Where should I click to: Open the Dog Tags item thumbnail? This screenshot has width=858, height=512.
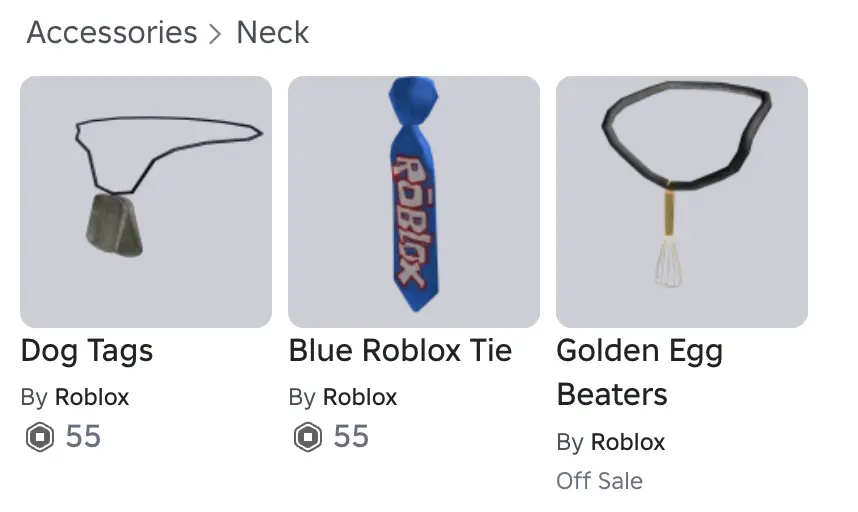click(146, 202)
